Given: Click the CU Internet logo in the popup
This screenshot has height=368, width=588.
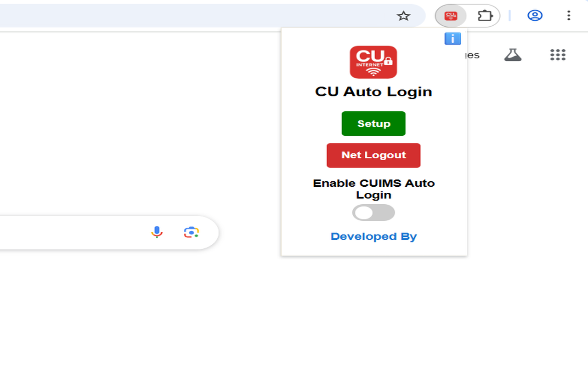Looking at the screenshot, I should click(x=373, y=62).
